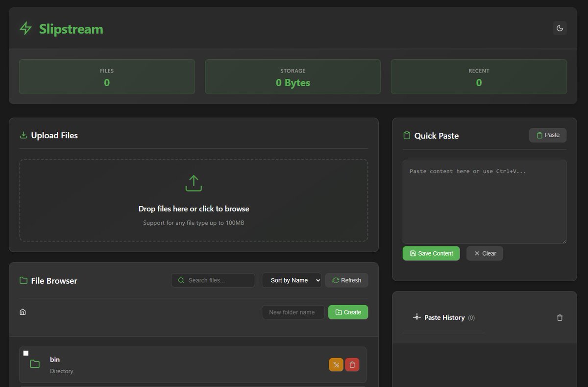Click the Paste button in Quick Paste
The width and height of the screenshot is (588, 387).
(x=547, y=135)
